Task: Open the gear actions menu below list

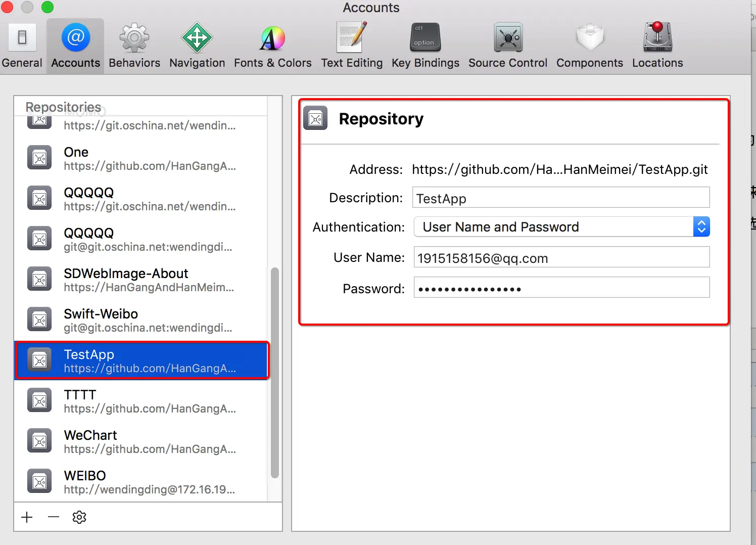Action: pyautogui.click(x=79, y=517)
